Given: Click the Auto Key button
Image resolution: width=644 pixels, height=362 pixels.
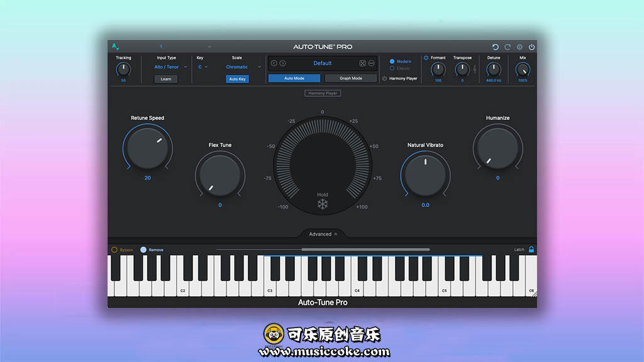Looking at the screenshot, I should (237, 79).
